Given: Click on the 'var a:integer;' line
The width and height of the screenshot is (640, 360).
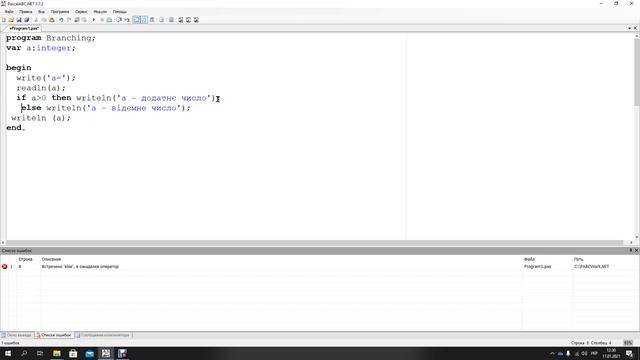Looking at the screenshot, I should tap(41, 48).
